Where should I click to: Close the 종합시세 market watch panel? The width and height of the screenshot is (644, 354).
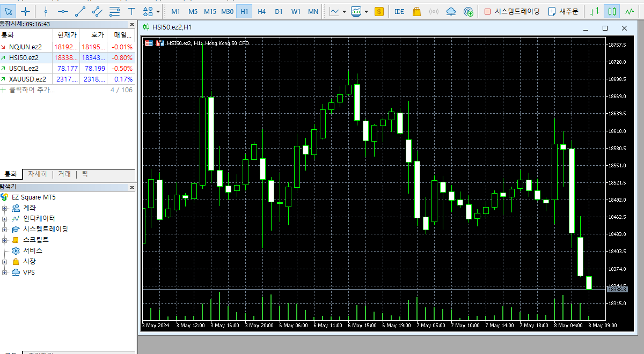coord(132,24)
